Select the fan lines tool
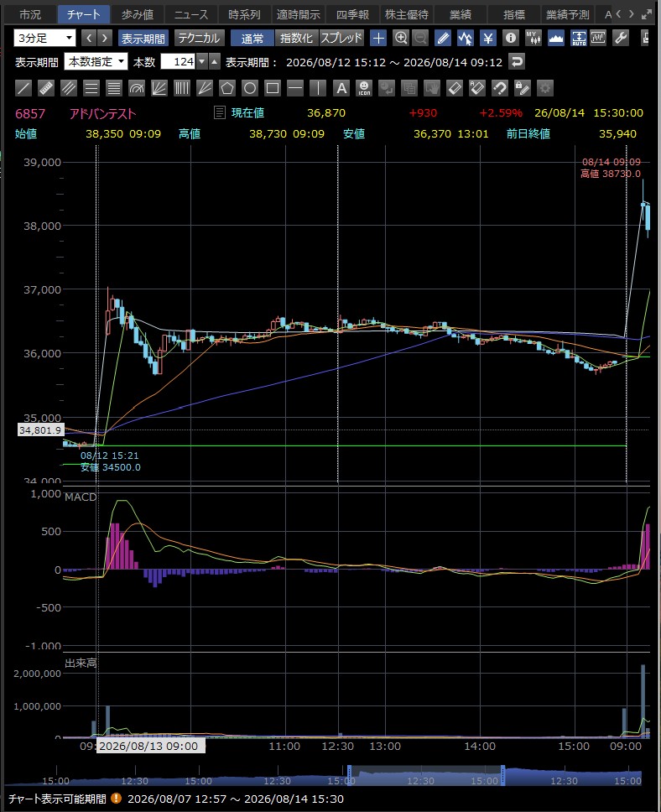Image resolution: width=661 pixels, height=812 pixels. coord(159,88)
